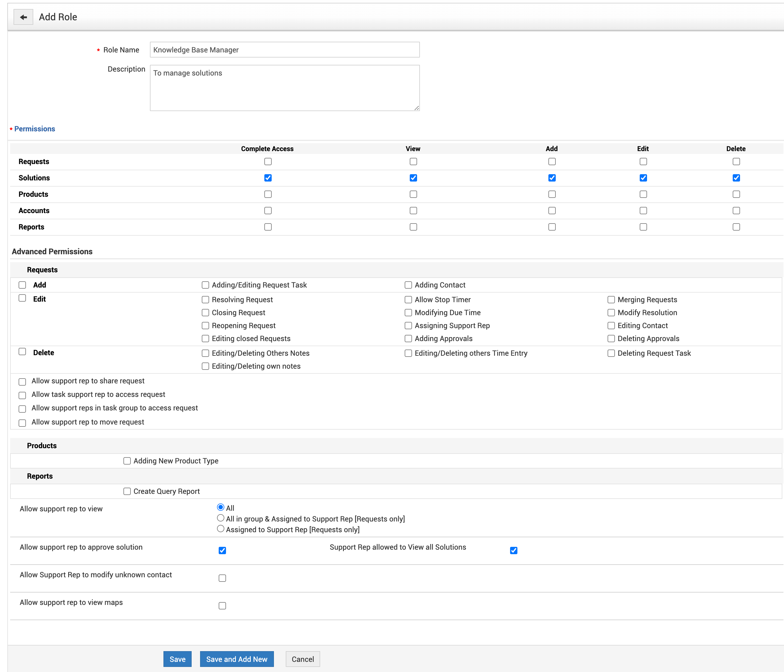784x672 pixels.
Task: Check Allow support rep to share request
Action: click(x=22, y=382)
